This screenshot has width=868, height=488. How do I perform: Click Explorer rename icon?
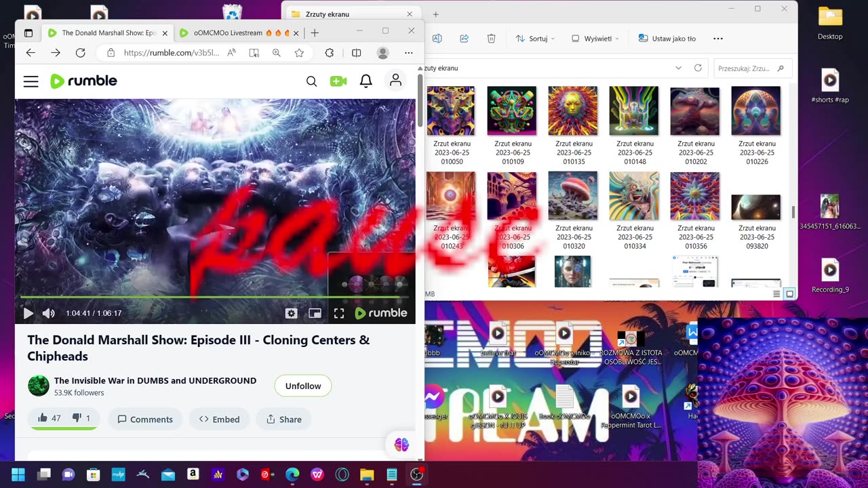tap(437, 39)
